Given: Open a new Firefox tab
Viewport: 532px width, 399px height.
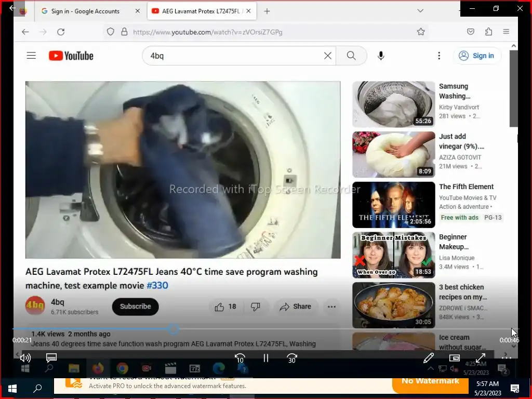Looking at the screenshot, I should pyautogui.click(x=267, y=11).
